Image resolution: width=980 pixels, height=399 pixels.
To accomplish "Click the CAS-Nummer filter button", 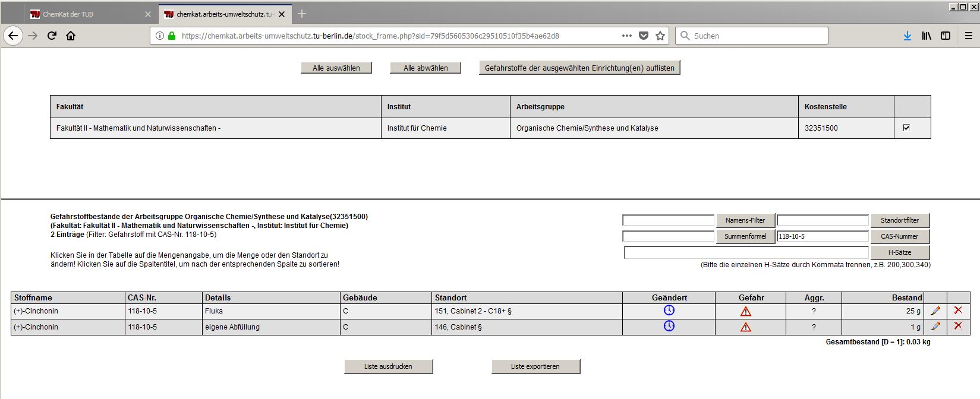I will pos(899,236).
